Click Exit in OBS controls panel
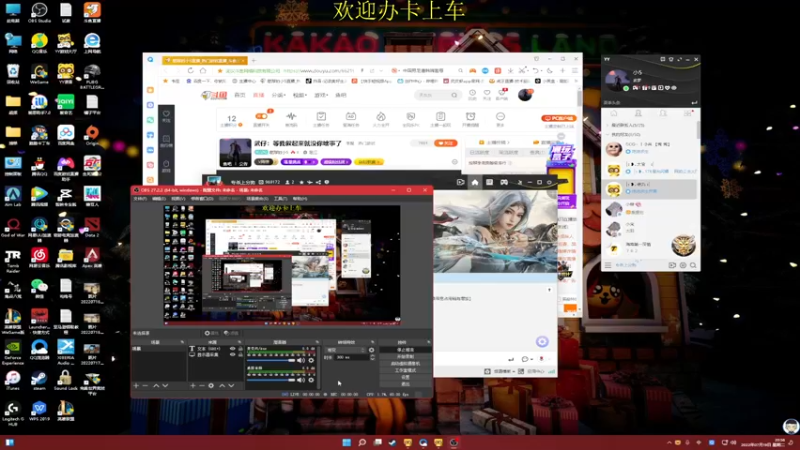Viewport: 800px width, 450px height. point(406,384)
